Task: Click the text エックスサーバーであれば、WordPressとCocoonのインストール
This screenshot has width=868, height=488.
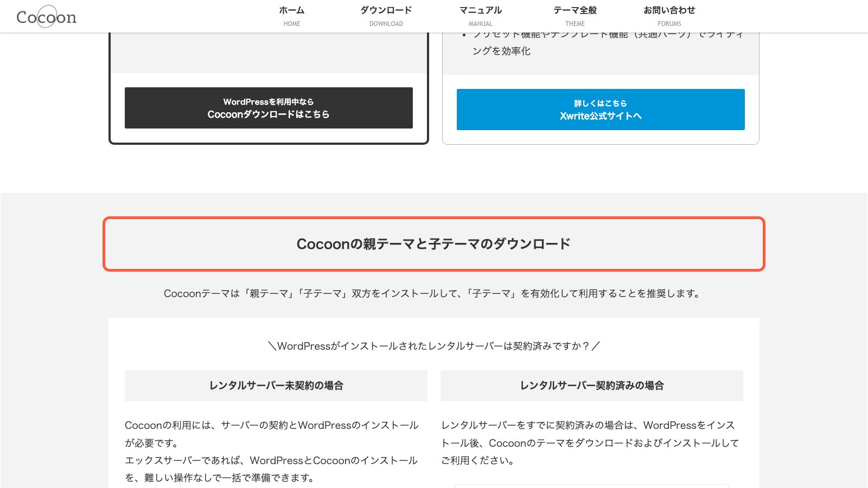Action: click(271, 460)
